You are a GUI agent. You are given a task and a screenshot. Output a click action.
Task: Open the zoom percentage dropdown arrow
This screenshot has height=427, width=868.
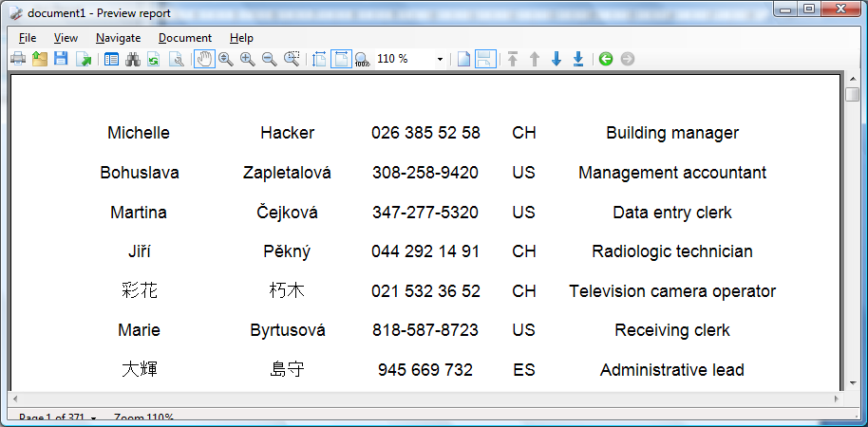[440, 59]
